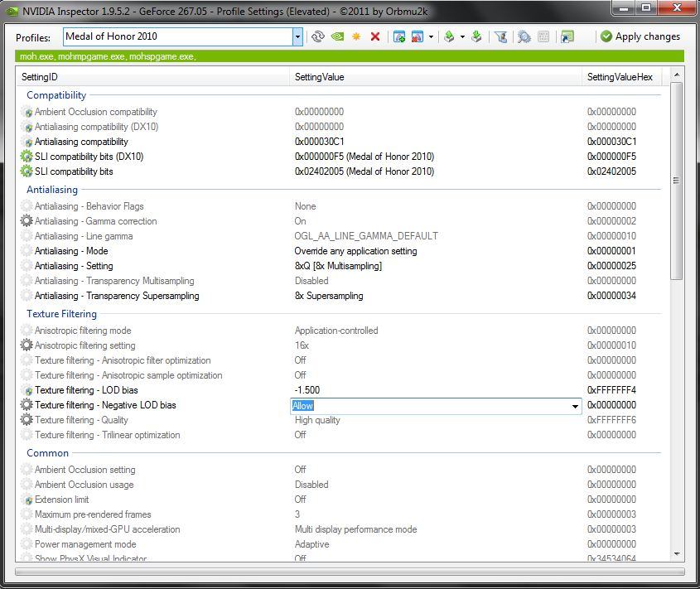700x589 pixels.
Task: Sort by the SettingValue column header
Action: click(x=436, y=77)
